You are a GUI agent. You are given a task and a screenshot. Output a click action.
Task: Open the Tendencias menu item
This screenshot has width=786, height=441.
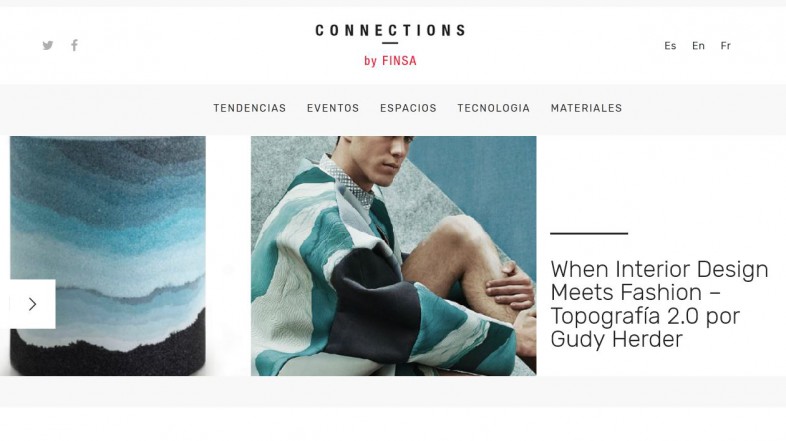[x=250, y=108]
